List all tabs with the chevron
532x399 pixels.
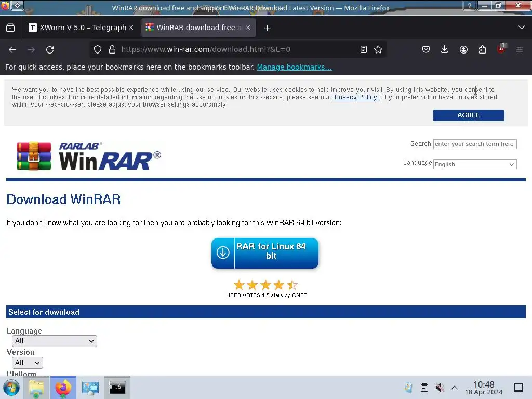522,28
